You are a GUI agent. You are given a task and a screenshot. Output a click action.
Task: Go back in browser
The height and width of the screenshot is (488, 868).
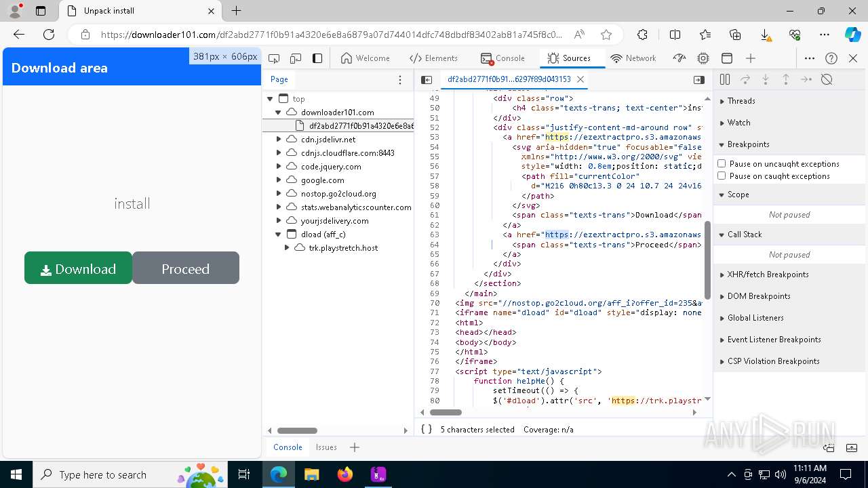pos(18,35)
